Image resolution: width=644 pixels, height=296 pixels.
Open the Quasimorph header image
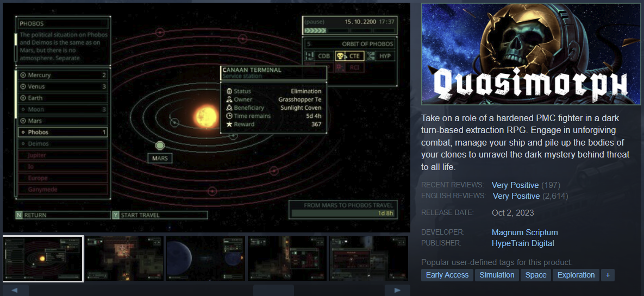531,54
